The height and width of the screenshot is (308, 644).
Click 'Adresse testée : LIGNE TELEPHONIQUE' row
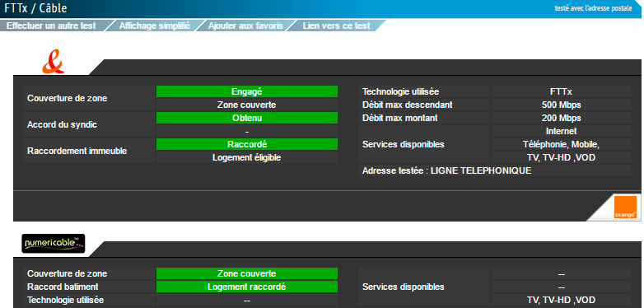(x=495, y=170)
